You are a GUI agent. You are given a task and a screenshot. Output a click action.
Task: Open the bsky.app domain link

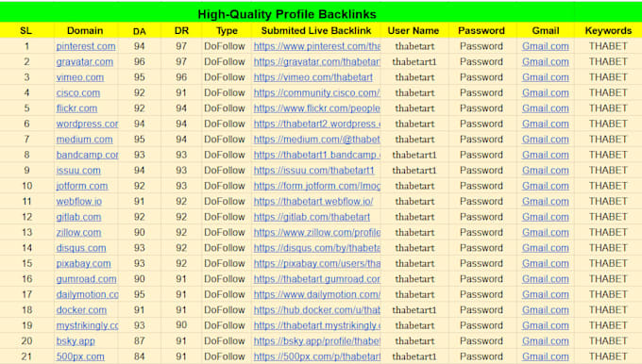tap(76, 341)
